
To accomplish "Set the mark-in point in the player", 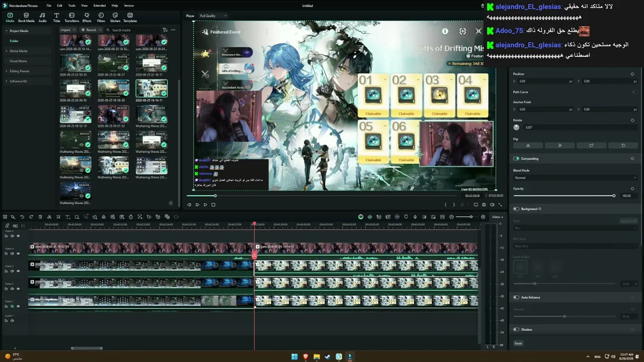I will (x=446, y=205).
